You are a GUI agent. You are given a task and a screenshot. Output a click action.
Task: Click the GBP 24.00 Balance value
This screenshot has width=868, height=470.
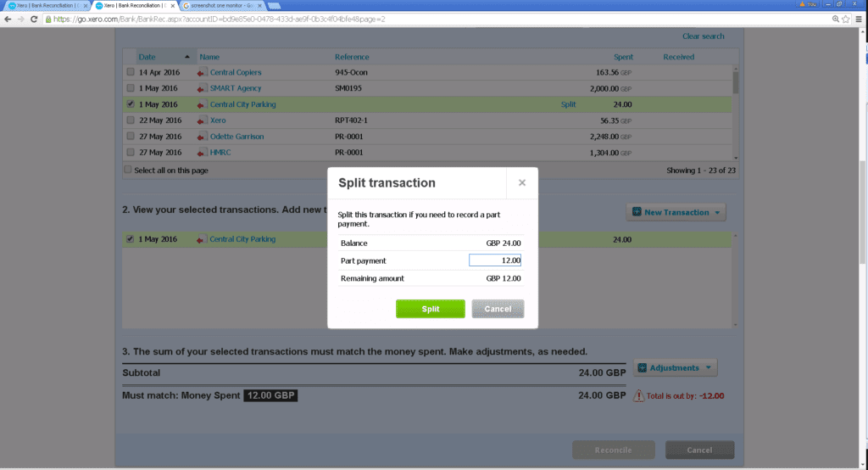[x=504, y=243]
